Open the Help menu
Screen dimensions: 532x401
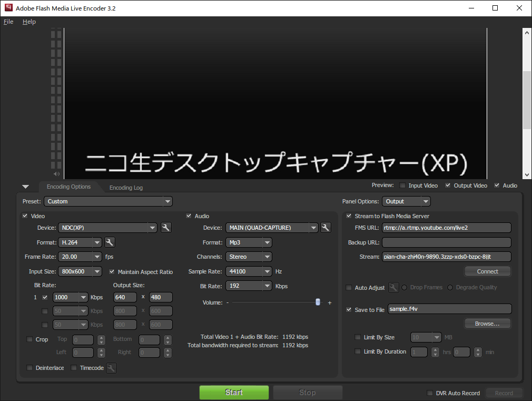(x=29, y=22)
